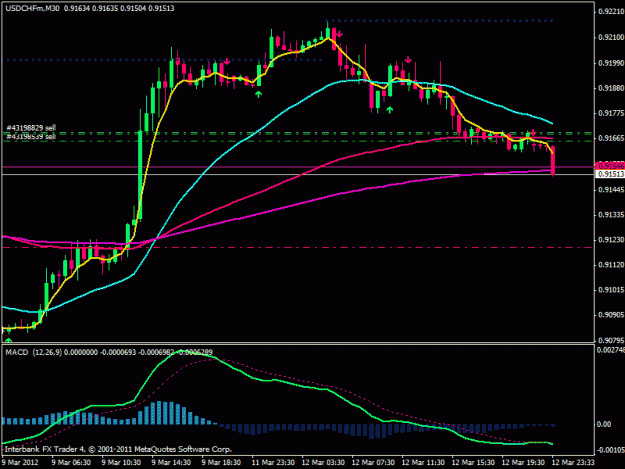Viewport: 625px width, 469px height.
Task: Click the 0.002748 MACD scale value
Action: coord(611,350)
